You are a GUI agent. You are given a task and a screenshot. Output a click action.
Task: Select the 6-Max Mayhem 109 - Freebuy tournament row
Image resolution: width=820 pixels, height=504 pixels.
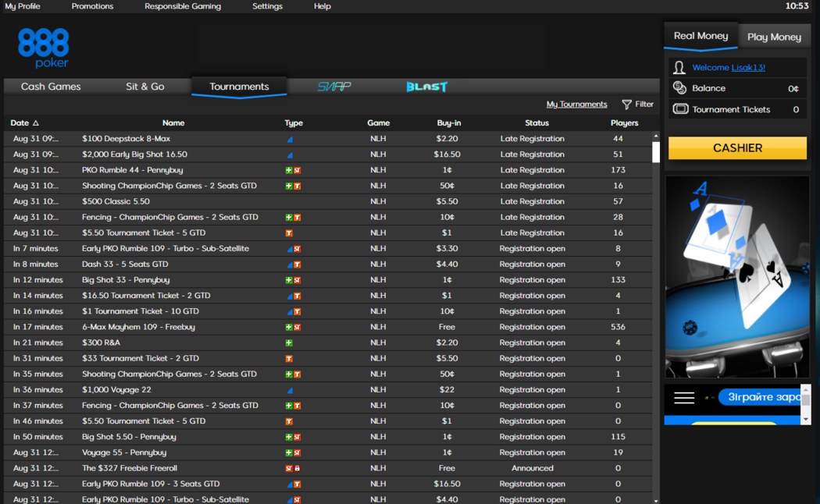(138, 327)
